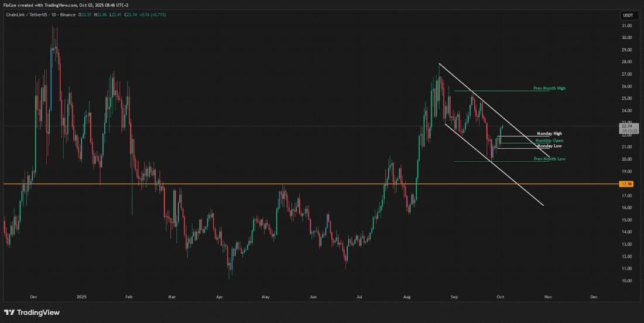Click the 10.00 mark on price scale
Screen dimensions: 644x323
click(627, 281)
